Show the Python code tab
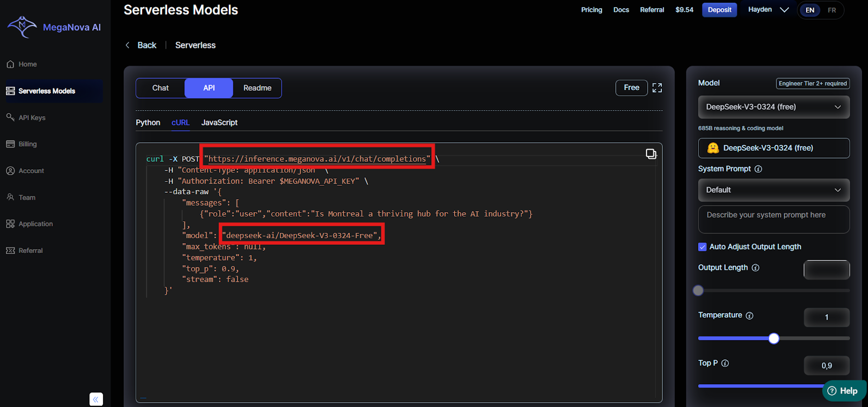This screenshot has height=407, width=868. (148, 123)
